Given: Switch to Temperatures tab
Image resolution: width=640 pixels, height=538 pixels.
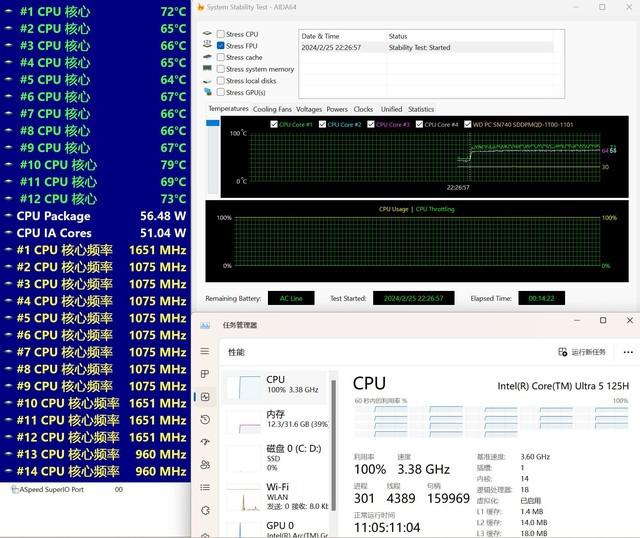Looking at the screenshot, I should pos(228,109).
